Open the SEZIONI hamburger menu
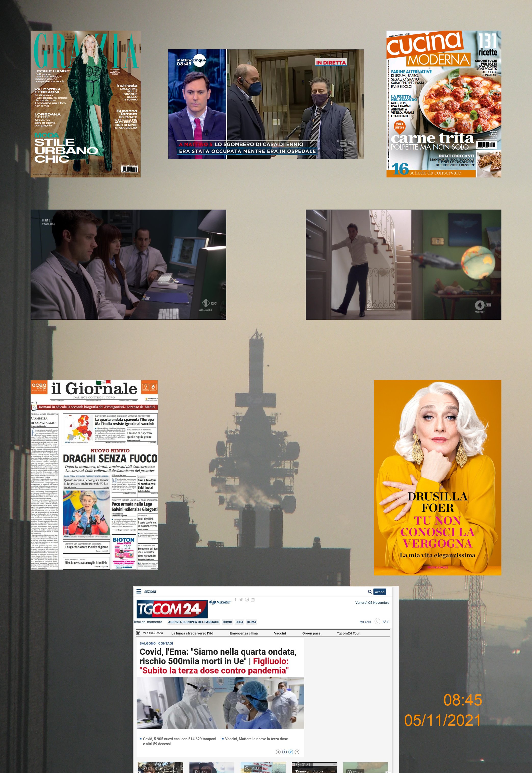 point(139,591)
